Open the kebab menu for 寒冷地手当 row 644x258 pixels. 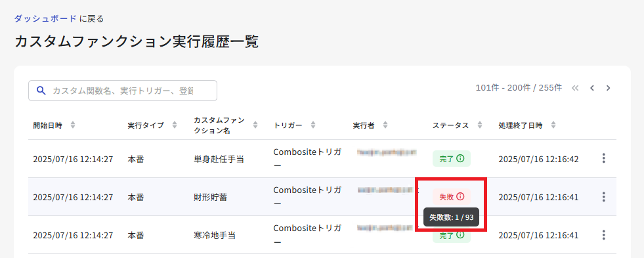click(x=603, y=235)
